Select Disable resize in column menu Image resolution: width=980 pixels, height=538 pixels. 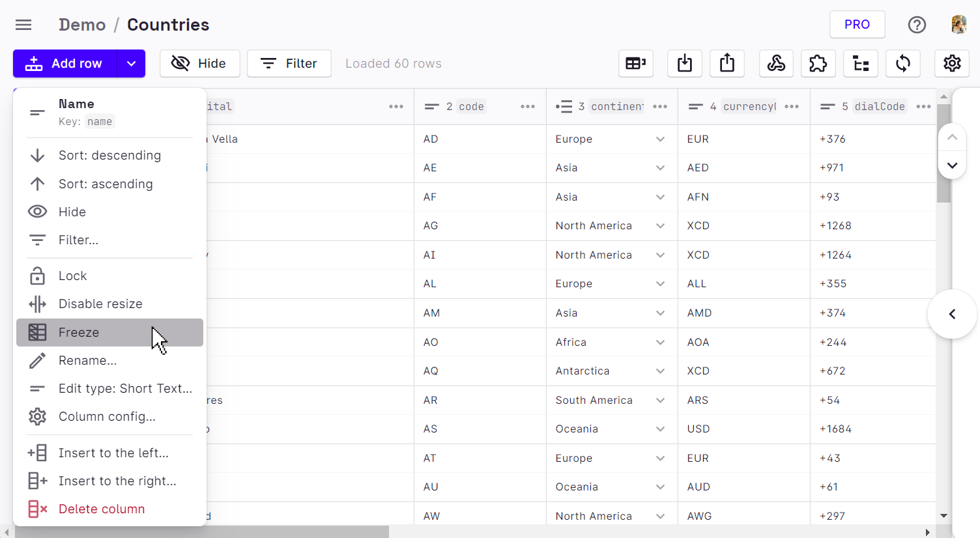100,304
